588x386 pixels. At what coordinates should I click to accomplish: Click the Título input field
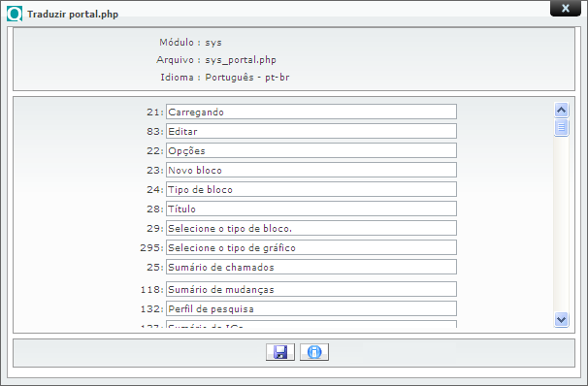[311, 209]
